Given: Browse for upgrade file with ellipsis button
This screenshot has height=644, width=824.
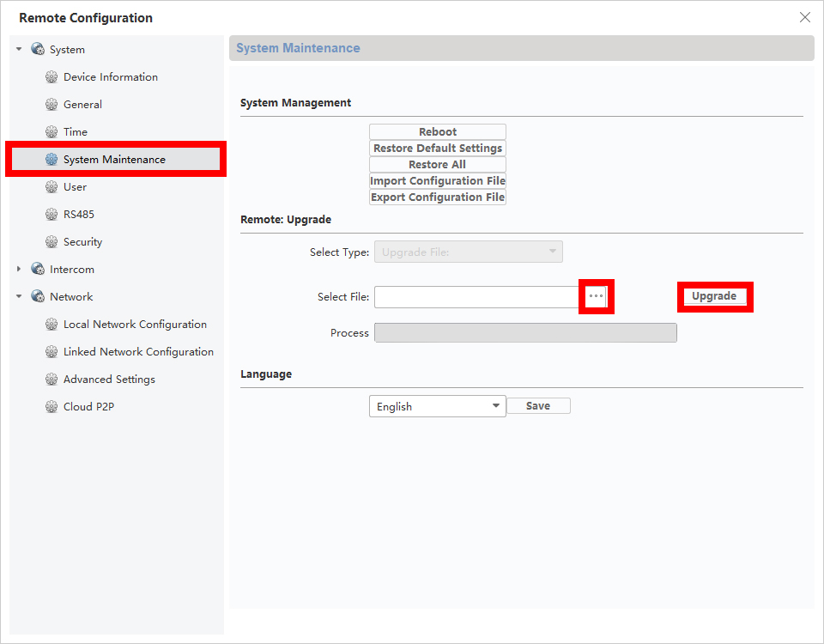Looking at the screenshot, I should pos(596,296).
